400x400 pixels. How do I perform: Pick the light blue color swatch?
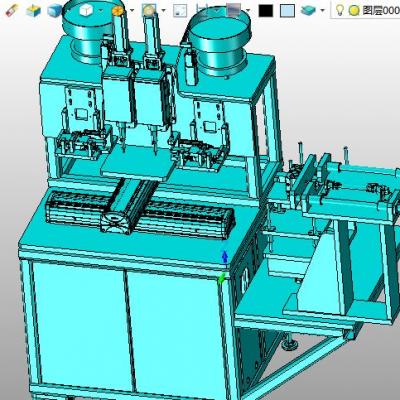[287, 11]
